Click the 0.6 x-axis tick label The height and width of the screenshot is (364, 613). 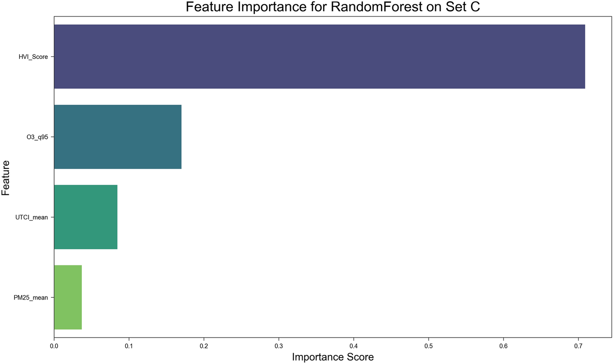pyautogui.click(x=503, y=346)
